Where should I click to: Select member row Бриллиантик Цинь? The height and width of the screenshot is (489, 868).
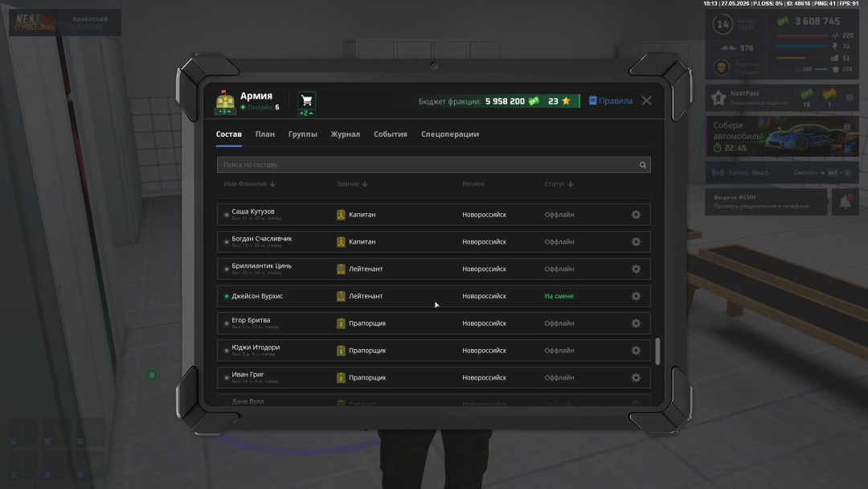point(433,269)
